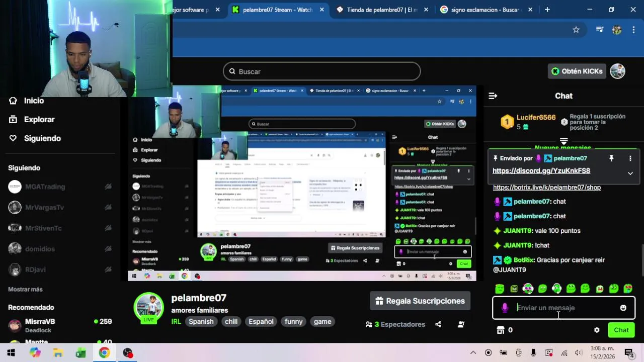Open the Discord invite link
Image resolution: width=644 pixels, height=362 pixels.
click(541, 171)
